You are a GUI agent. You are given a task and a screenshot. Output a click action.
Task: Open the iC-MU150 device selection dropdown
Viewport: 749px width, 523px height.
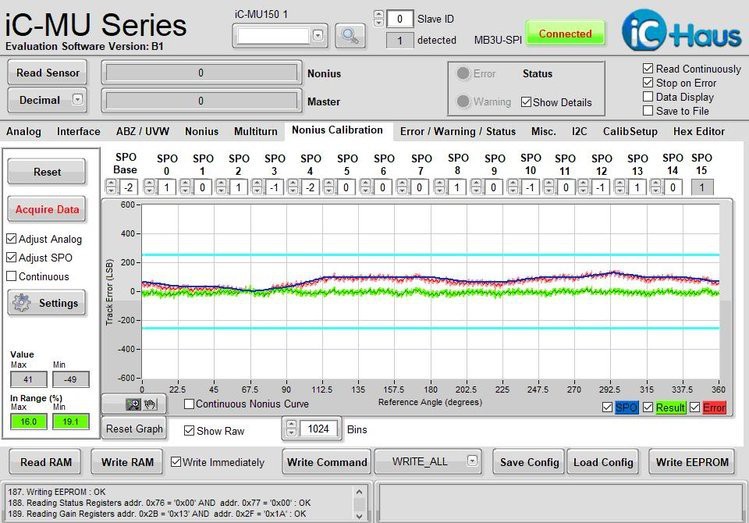(318, 35)
